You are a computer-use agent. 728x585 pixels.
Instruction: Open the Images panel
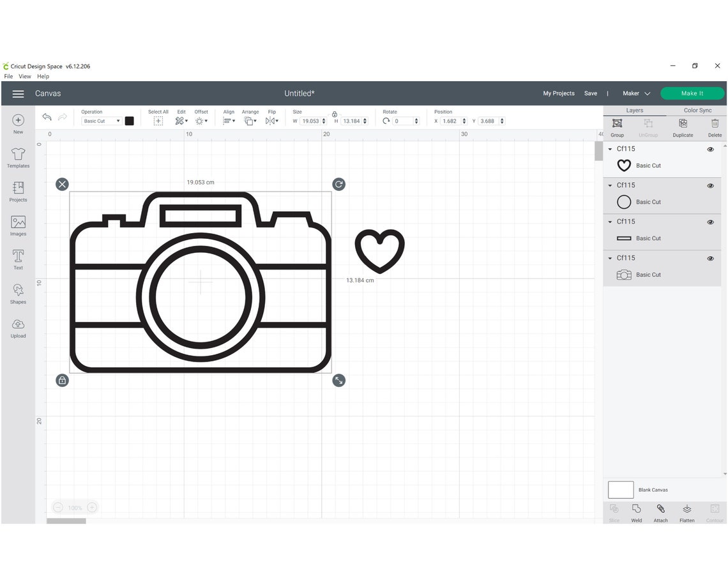[18, 225]
